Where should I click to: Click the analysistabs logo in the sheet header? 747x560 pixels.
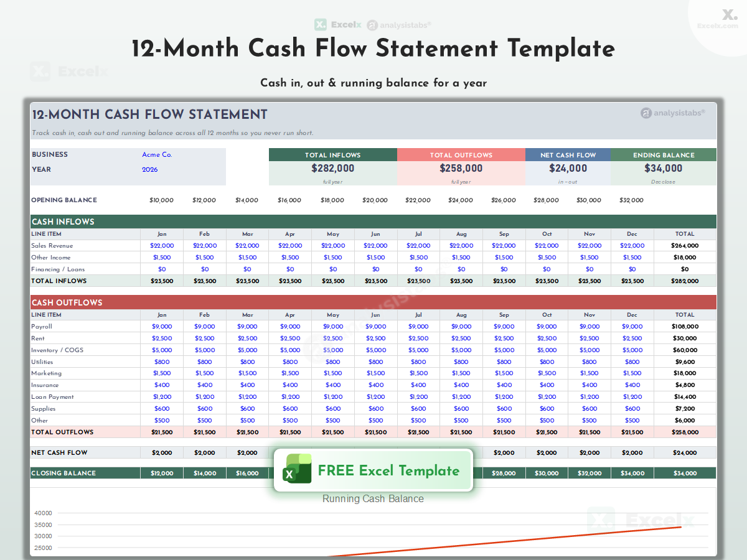(673, 113)
